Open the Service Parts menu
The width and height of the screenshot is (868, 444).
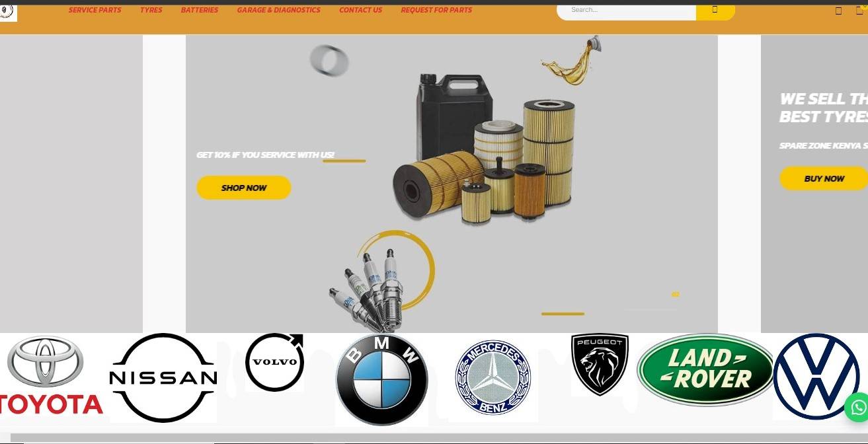tap(95, 10)
